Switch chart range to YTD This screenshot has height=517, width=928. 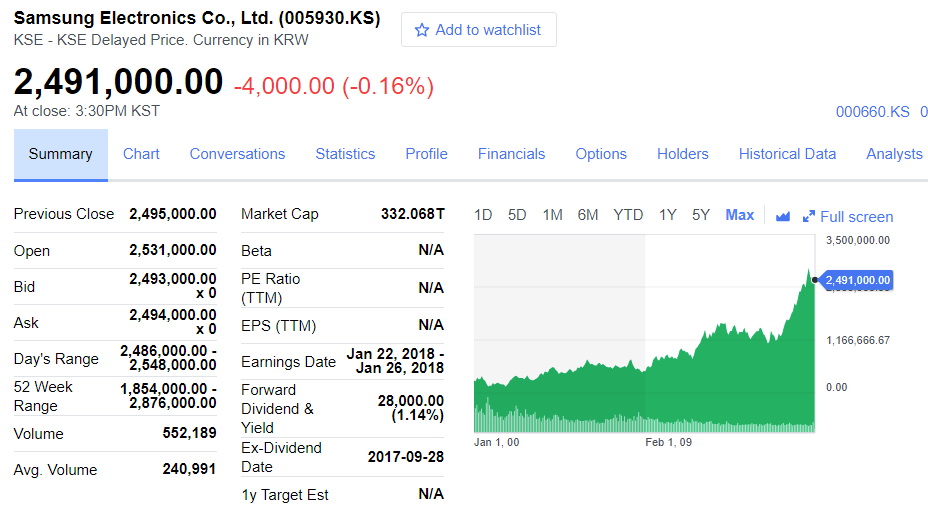[628, 215]
